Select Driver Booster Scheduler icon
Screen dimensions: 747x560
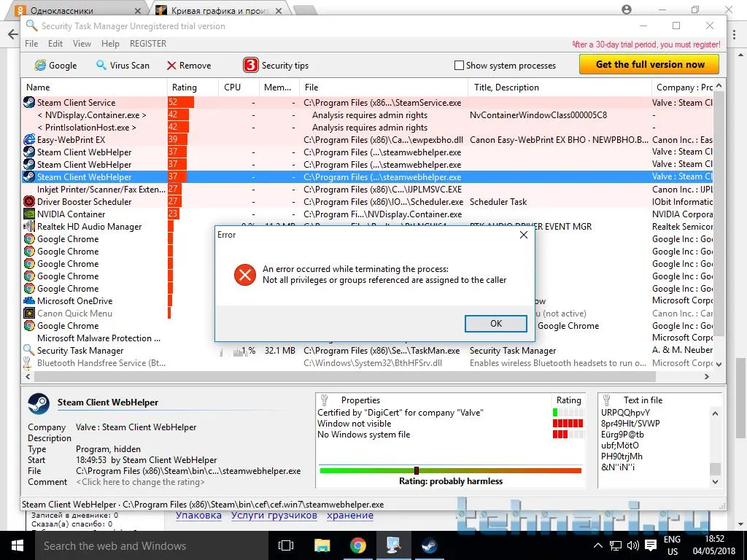pyautogui.click(x=29, y=201)
